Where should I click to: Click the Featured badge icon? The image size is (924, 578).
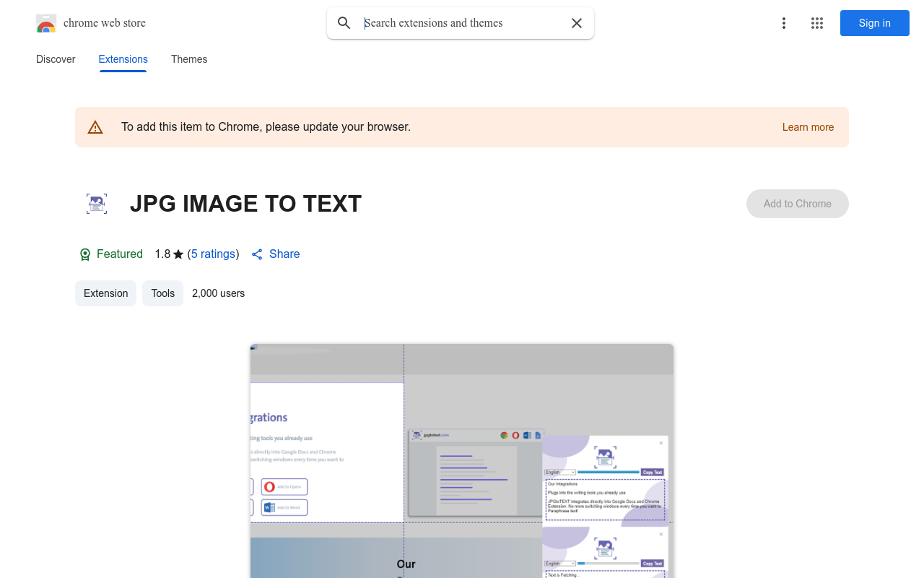point(85,254)
